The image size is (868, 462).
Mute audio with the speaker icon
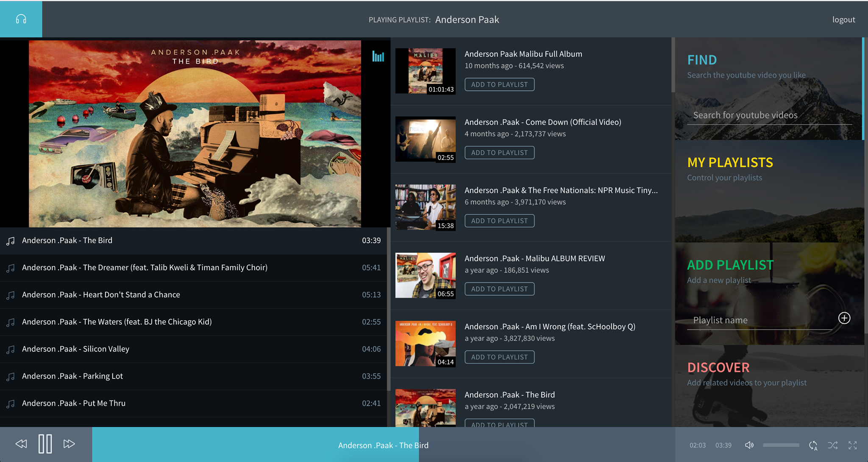(x=749, y=445)
